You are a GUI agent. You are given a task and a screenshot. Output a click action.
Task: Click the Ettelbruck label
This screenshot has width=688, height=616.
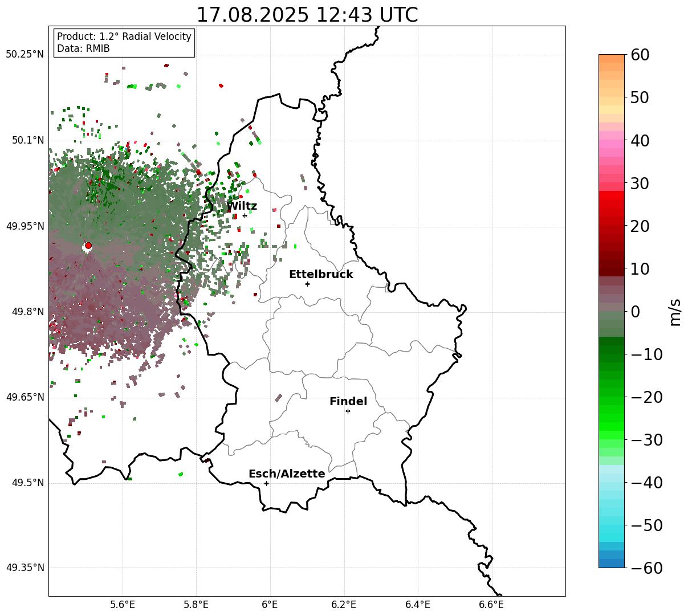click(321, 275)
